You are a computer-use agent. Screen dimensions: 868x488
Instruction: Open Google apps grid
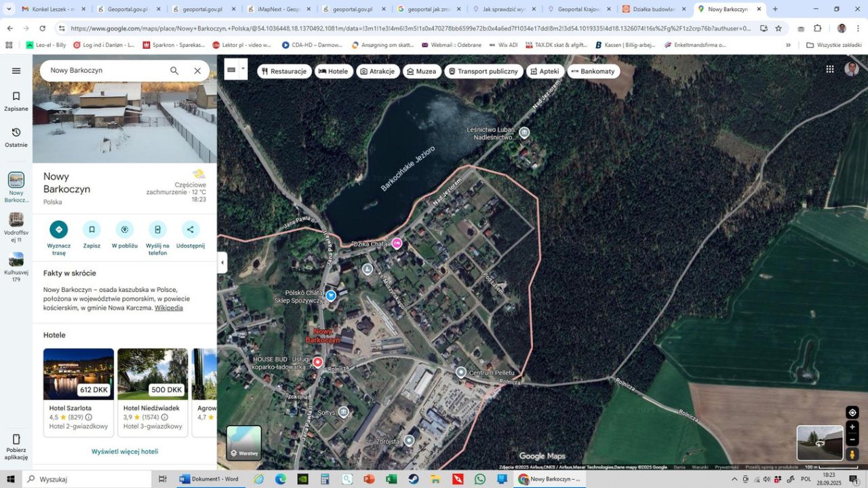(830, 69)
